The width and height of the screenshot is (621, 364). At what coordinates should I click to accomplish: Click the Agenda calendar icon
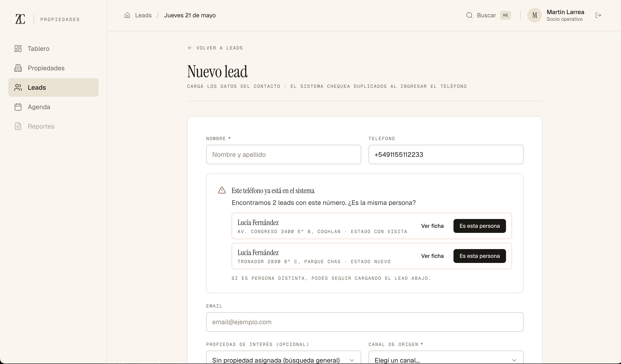(18, 107)
